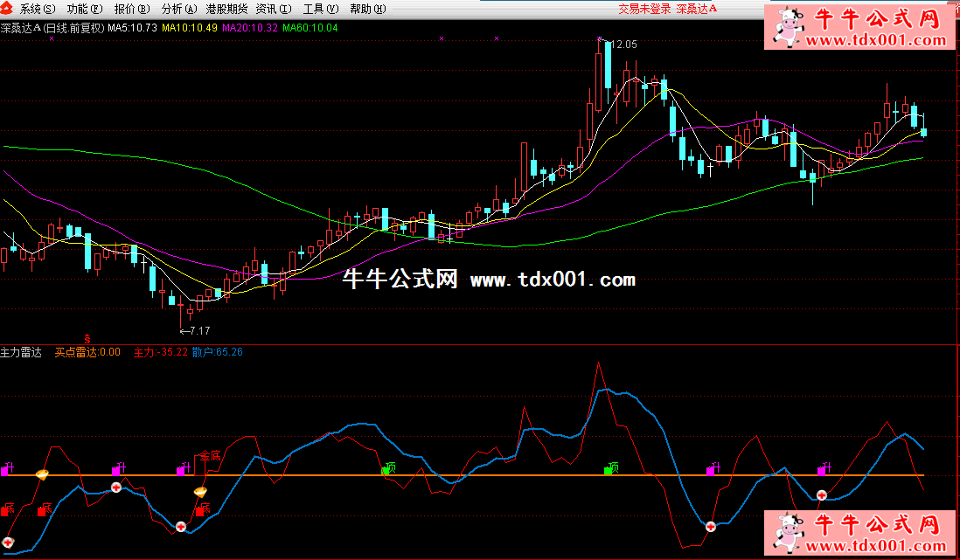960x560 pixels.
Task: Click the rightmost red-cross circle marker
Action: coord(822,496)
